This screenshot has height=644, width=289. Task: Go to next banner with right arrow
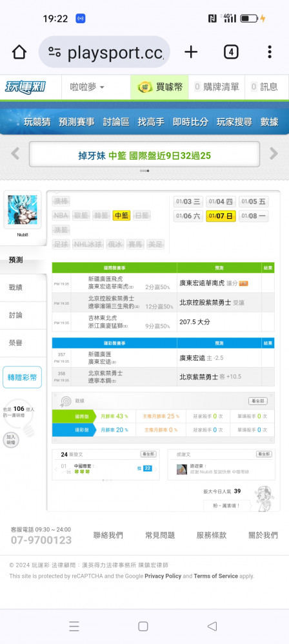click(x=274, y=154)
